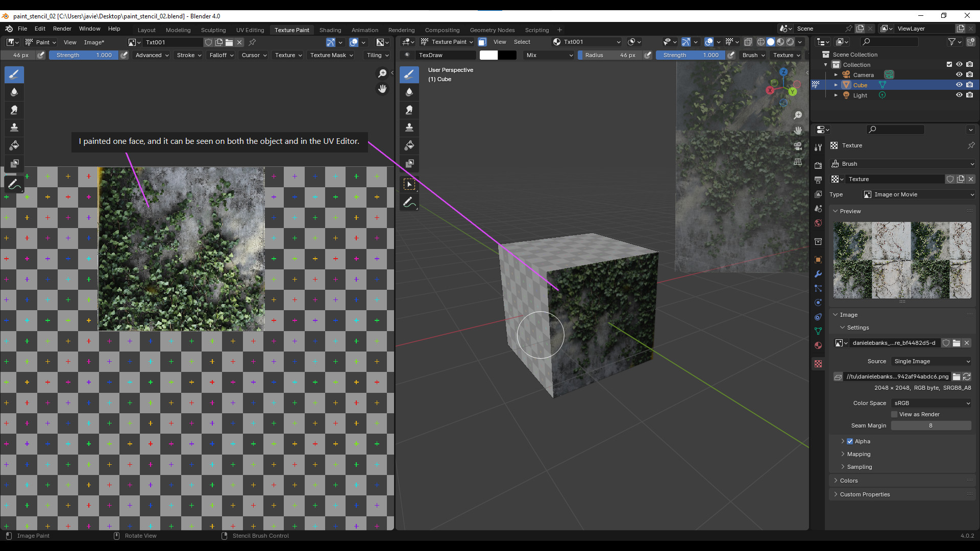This screenshot has height=551, width=980.
Task: Open the Output properties tab
Action: (x=818, y=180)
